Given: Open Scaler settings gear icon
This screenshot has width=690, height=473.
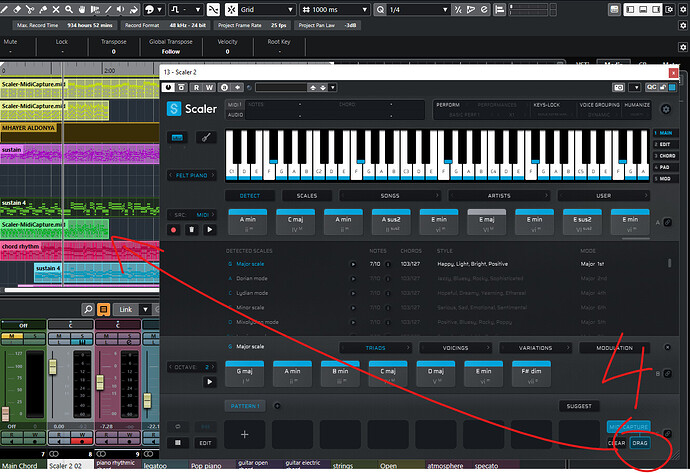Looking at the screenshot, I should click(x=666, y=109).
